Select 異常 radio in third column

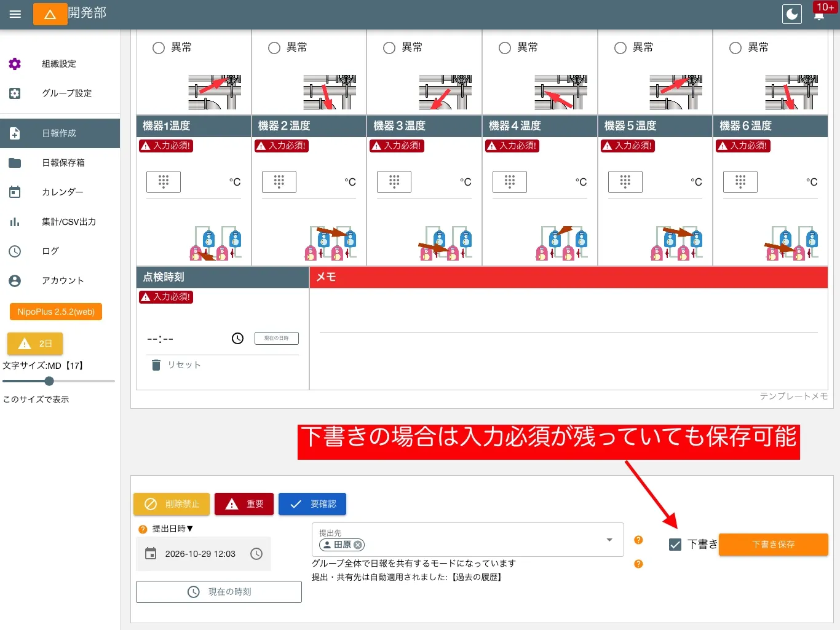389,48
